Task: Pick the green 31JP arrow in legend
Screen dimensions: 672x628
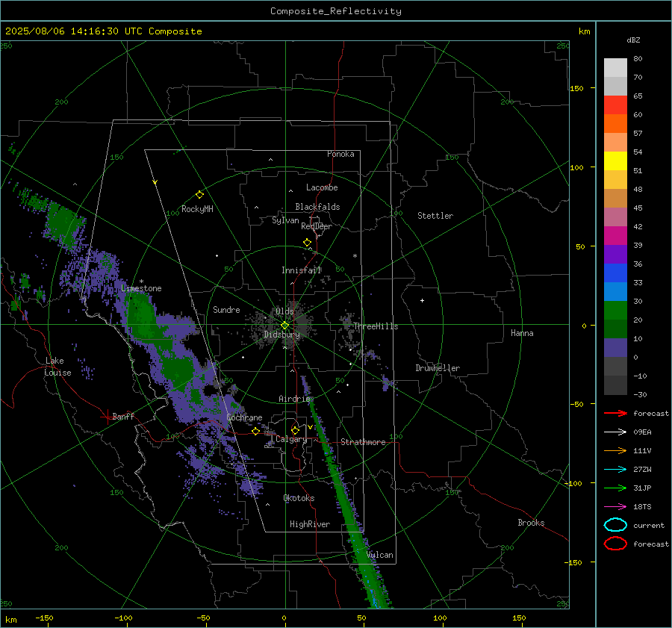Action: pos(615,488)
